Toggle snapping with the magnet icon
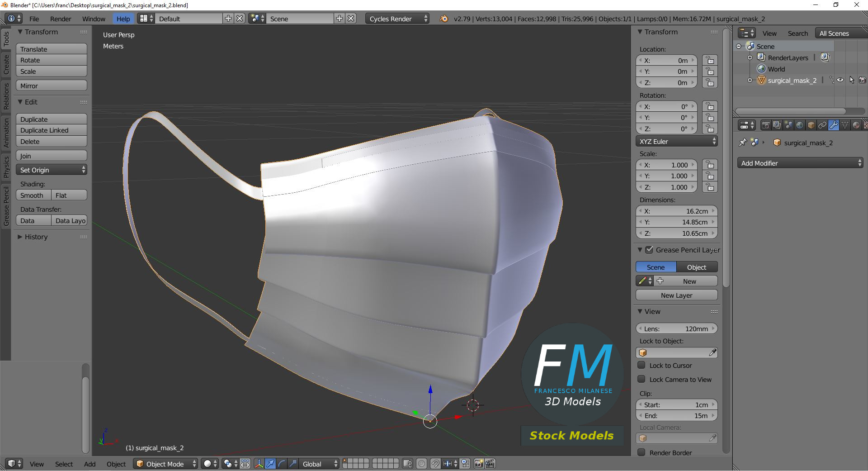The image size is (868, 471). point(435,464)
